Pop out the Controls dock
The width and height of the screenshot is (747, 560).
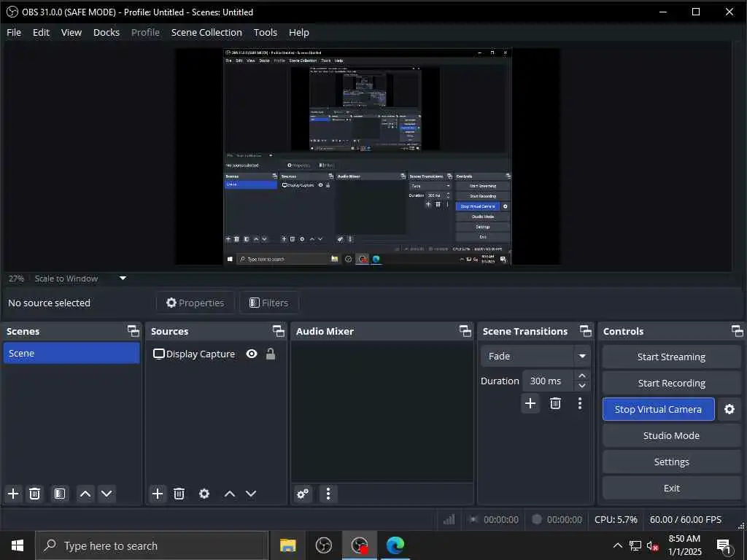tap(737, 331)
